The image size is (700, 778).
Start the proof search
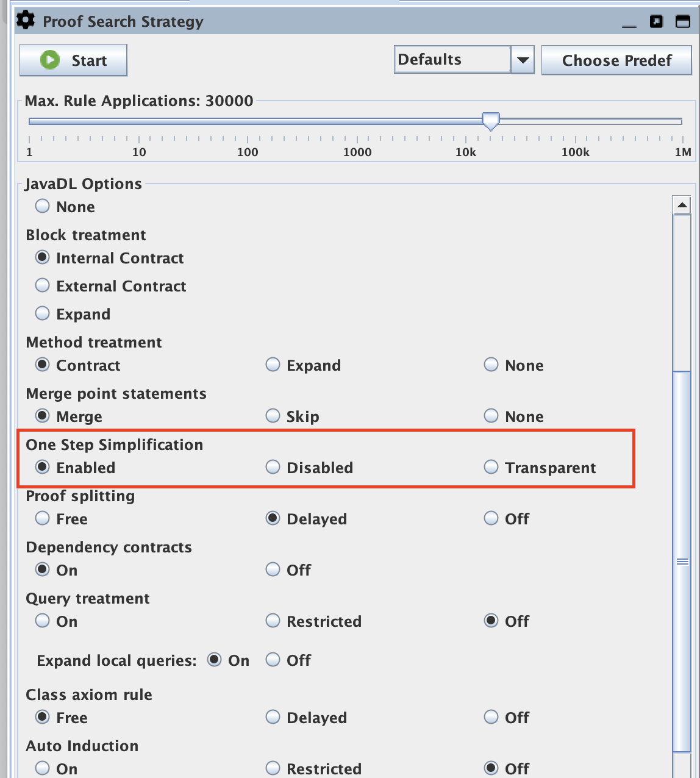(73, 60)
